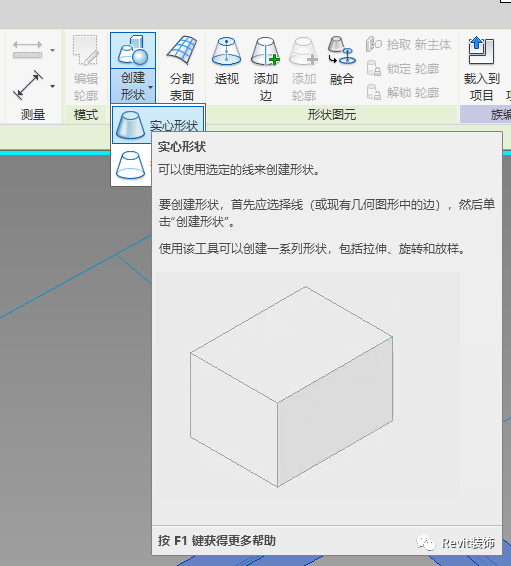
Task: Click the 添加轮廓 add profile tool
Action: pyautogui.click(x=304, y=69)
